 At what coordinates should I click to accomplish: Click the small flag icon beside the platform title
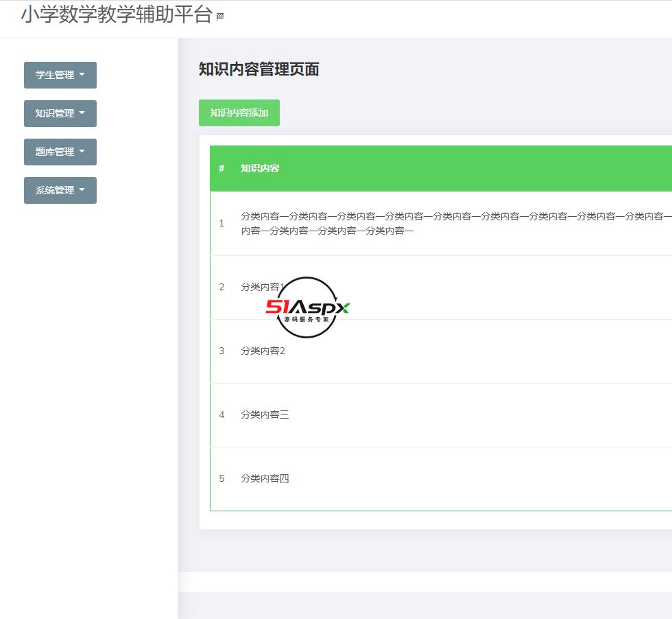coord(219,16)
